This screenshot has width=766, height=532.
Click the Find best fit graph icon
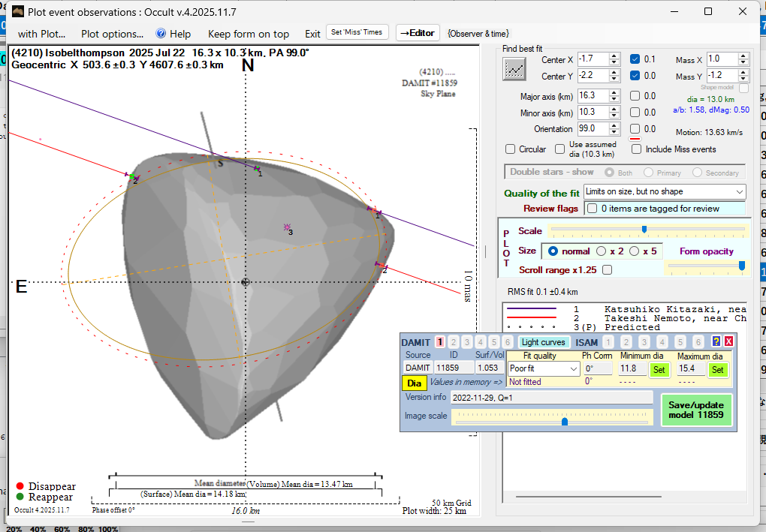(x=514, y=69)
